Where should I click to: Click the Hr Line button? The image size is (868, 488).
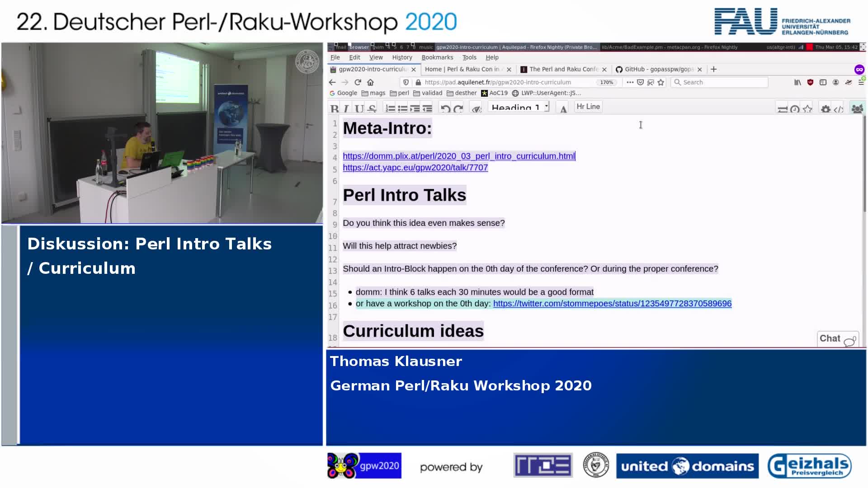588,107
